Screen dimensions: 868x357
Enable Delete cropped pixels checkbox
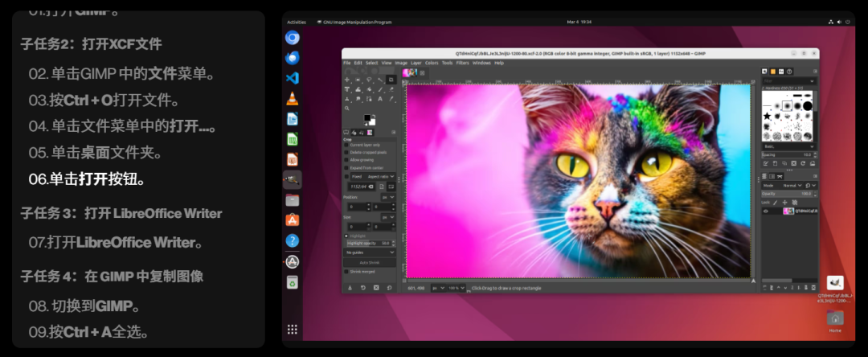(346, 152)
